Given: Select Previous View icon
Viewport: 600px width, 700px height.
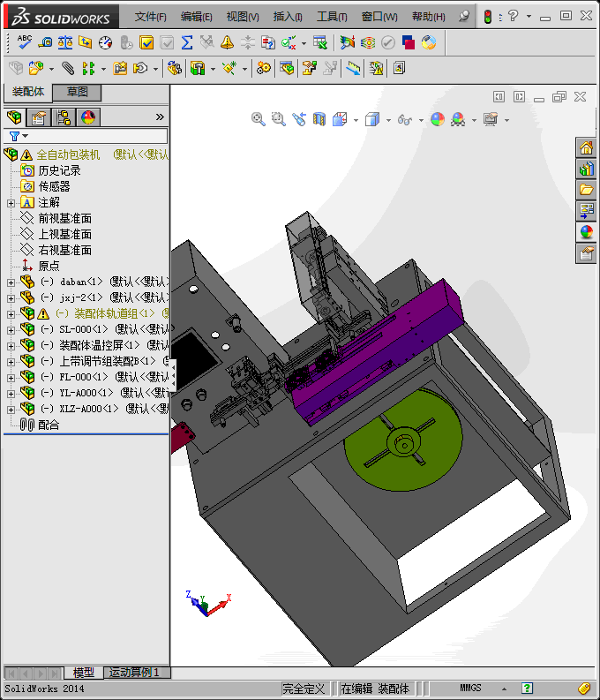Looking at the screenshot, I should point(299,119).
